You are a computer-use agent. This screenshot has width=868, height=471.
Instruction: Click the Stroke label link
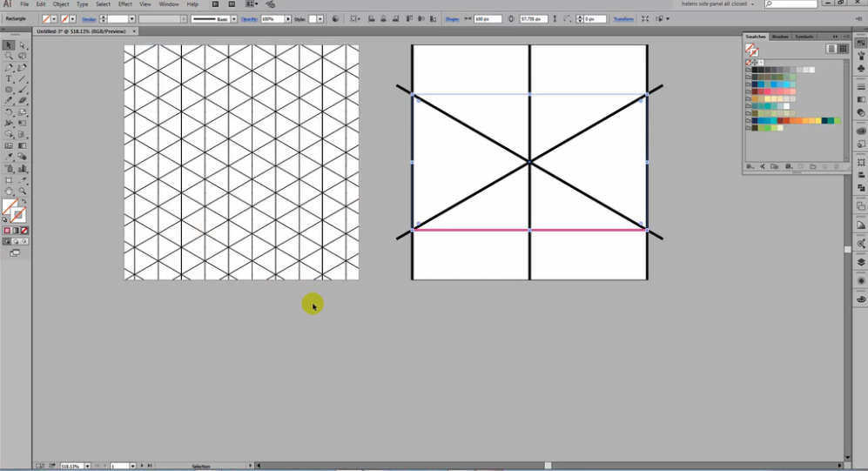coord(89,19)
